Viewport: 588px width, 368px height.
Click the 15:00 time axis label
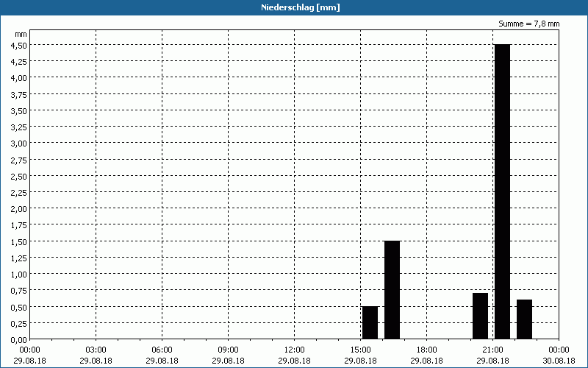[360, 350]
